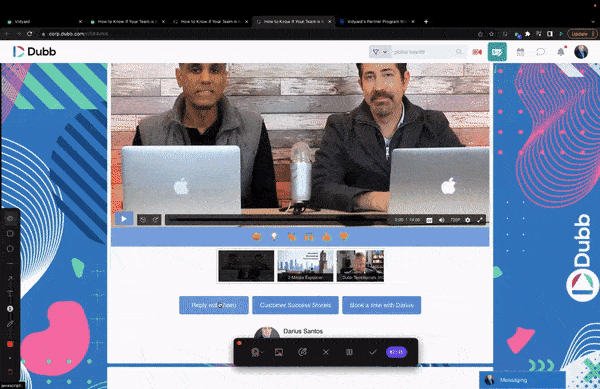Open the search filter dropdown
Screen dimensions: 600x389
click(x=380, y=52)
